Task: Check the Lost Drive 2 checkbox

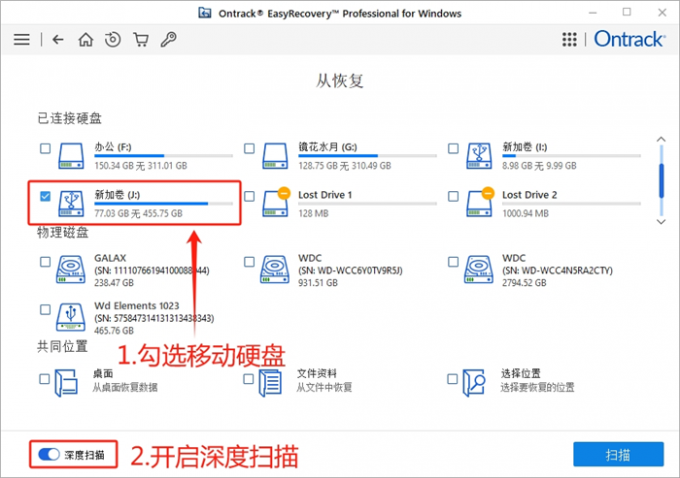Action: click(x=453, y=196)
